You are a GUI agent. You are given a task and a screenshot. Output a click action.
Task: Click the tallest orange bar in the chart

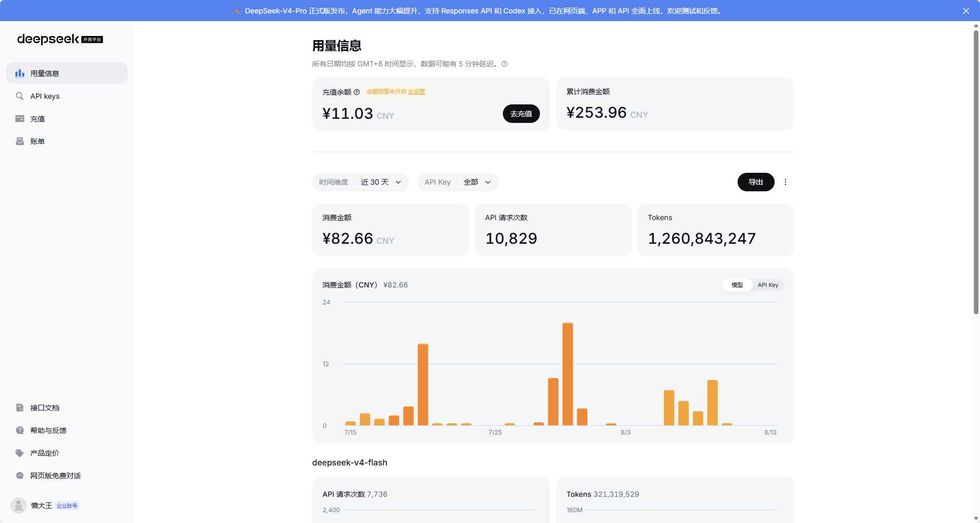click(x=568, y=374)
